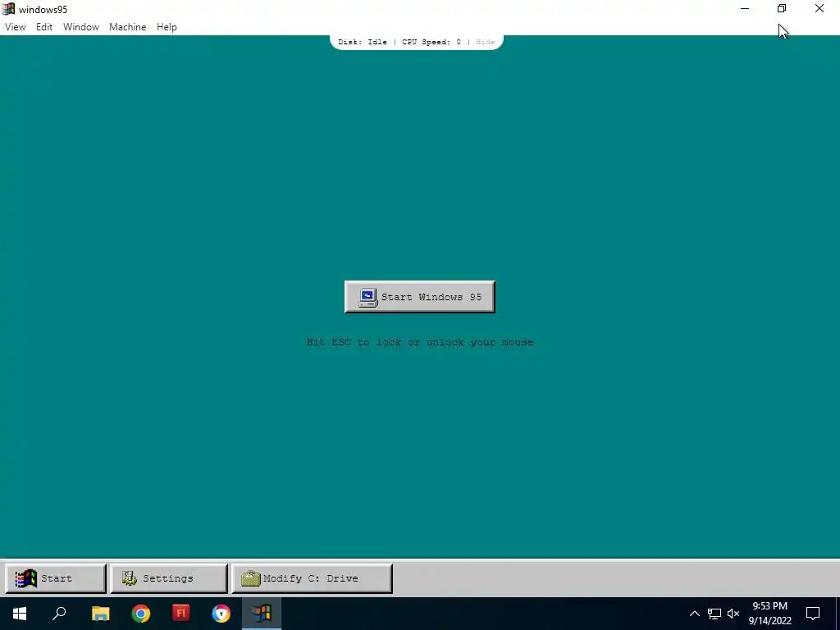Click the Start button in bottom bar
This screenshot has height=630, width=840.
click(56, 578)
